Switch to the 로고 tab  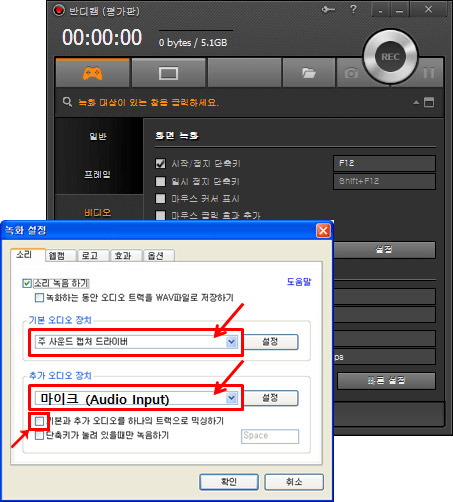(x=93, y=256)
